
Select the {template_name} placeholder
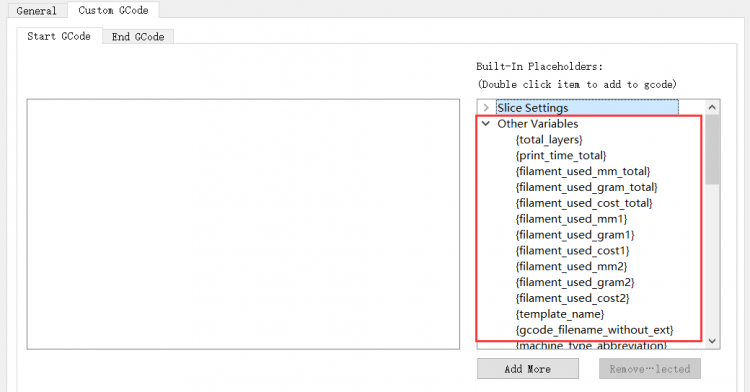[x=560, y=314]
